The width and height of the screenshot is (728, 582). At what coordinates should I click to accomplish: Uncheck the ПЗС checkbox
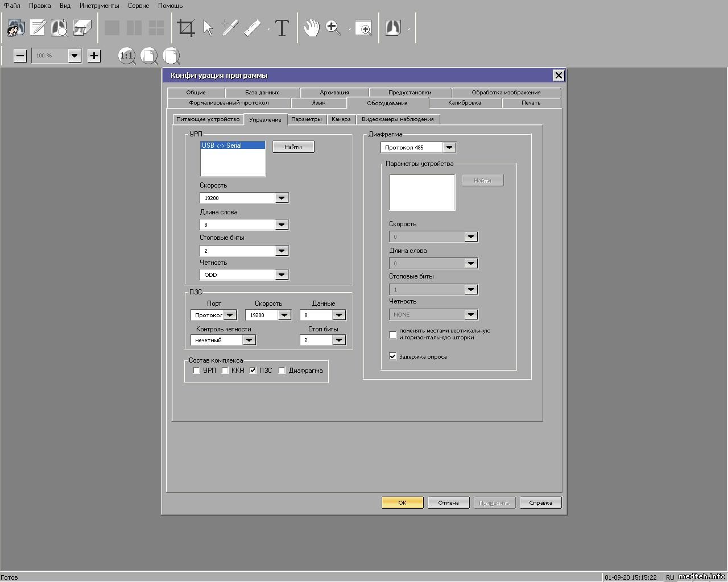coord(253,371)
